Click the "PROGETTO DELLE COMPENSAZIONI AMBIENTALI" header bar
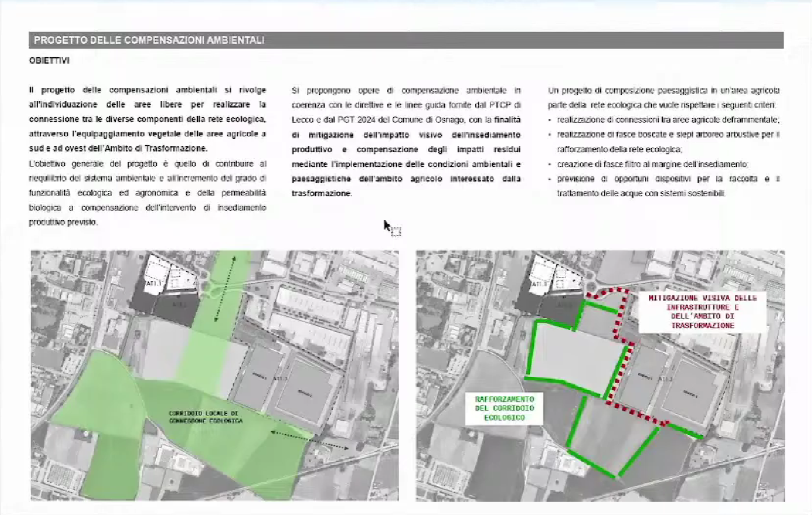 405,40
